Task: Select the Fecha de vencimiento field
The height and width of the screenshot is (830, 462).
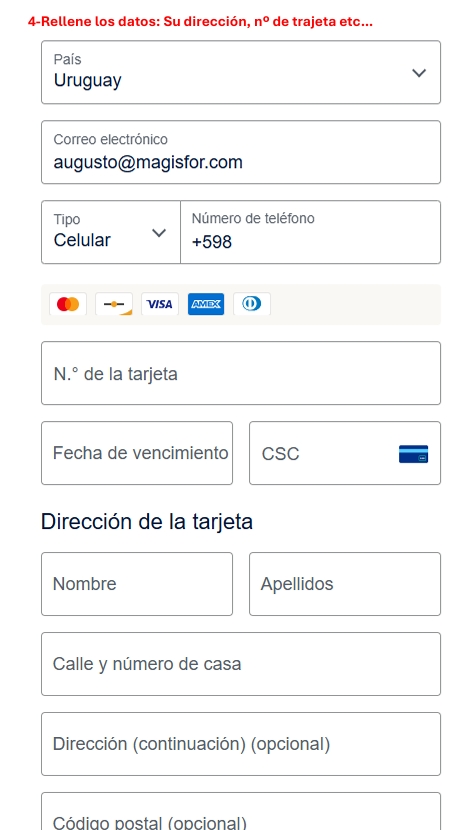Action: [x=137, y=453]
